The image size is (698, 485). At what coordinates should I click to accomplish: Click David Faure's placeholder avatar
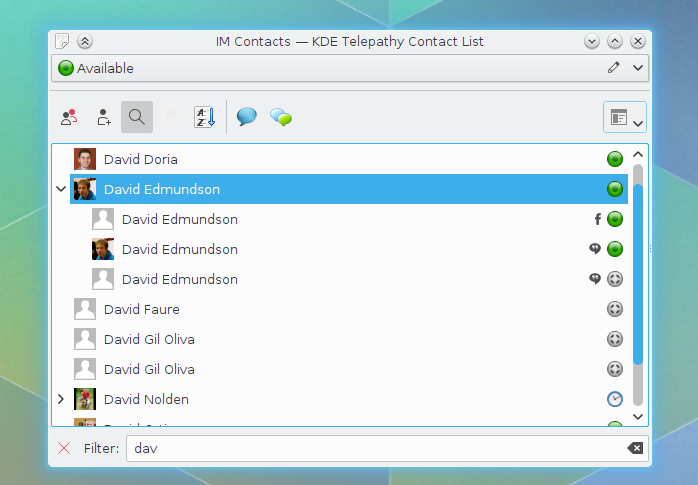pyautogui.click(x=85, y=309)
